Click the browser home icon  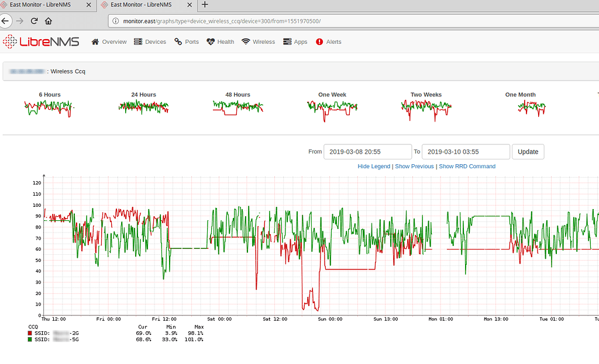coord(48,20)
